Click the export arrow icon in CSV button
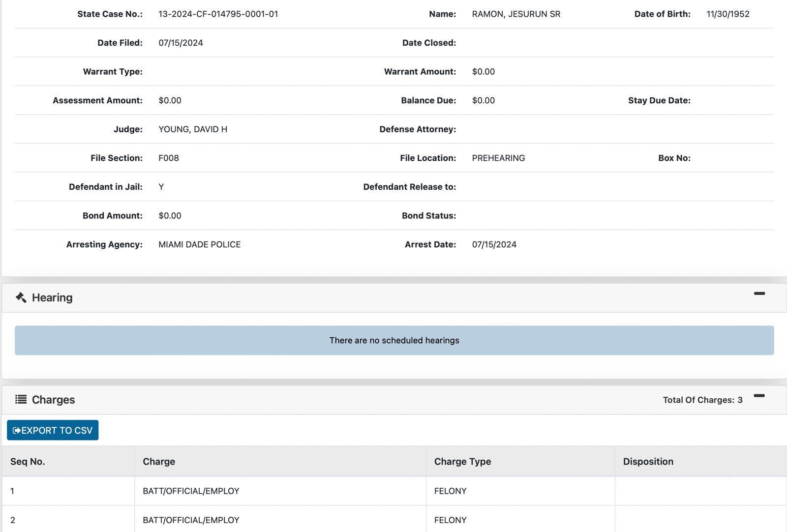787x532 pixels. coord(17,430)
